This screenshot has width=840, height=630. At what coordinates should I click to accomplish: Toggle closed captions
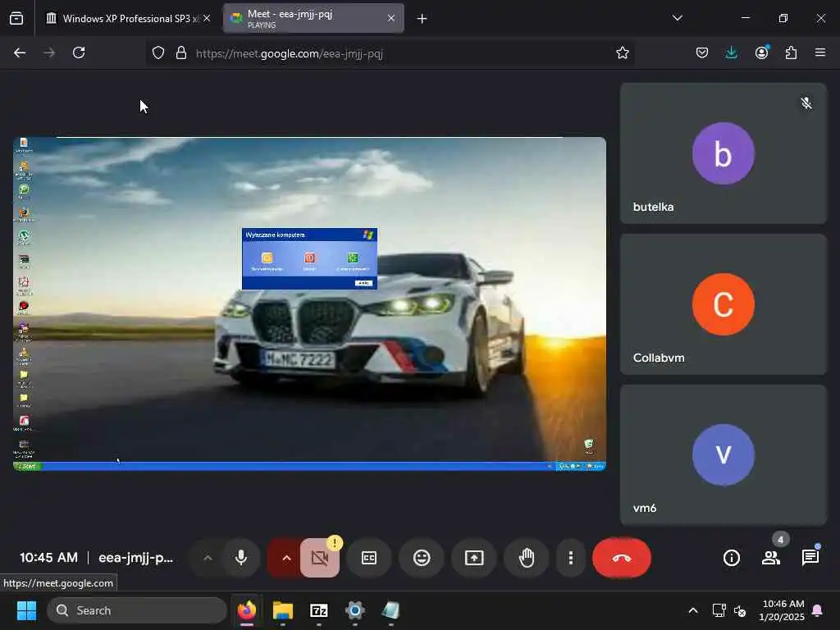click(x=369, y=558)
